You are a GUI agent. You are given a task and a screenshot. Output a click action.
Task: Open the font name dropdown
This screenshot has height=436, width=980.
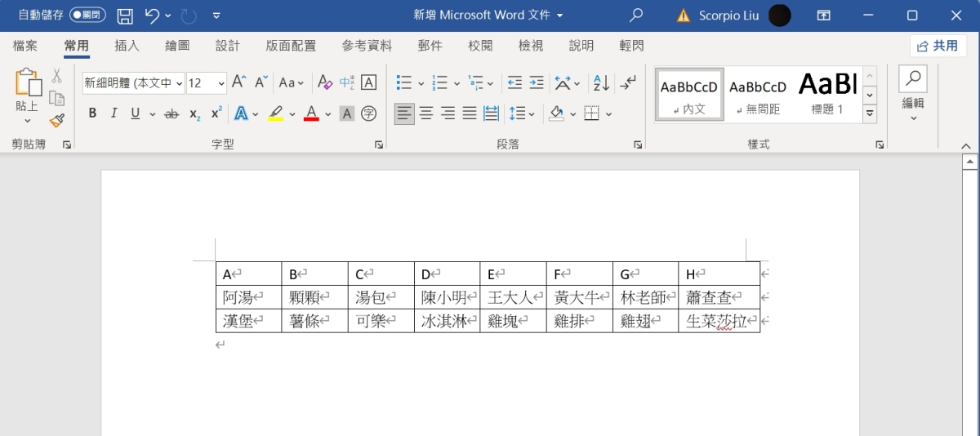(178, 82)
